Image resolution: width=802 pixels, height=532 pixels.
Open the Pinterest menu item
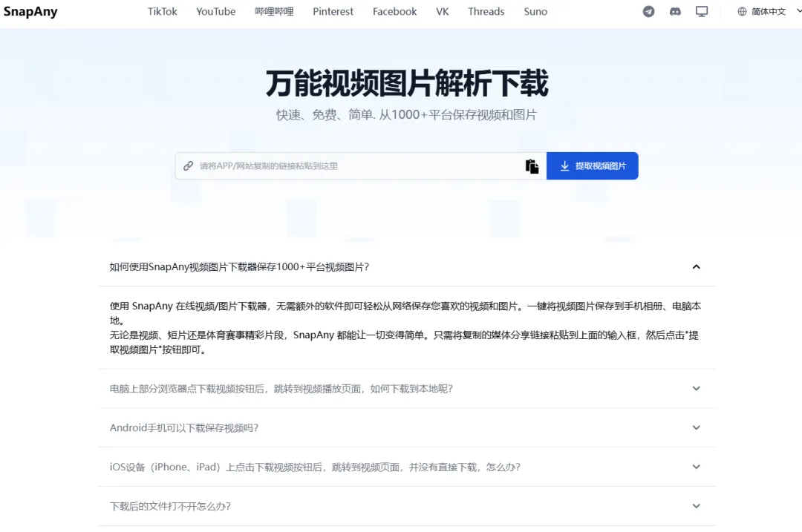point(333,11)
